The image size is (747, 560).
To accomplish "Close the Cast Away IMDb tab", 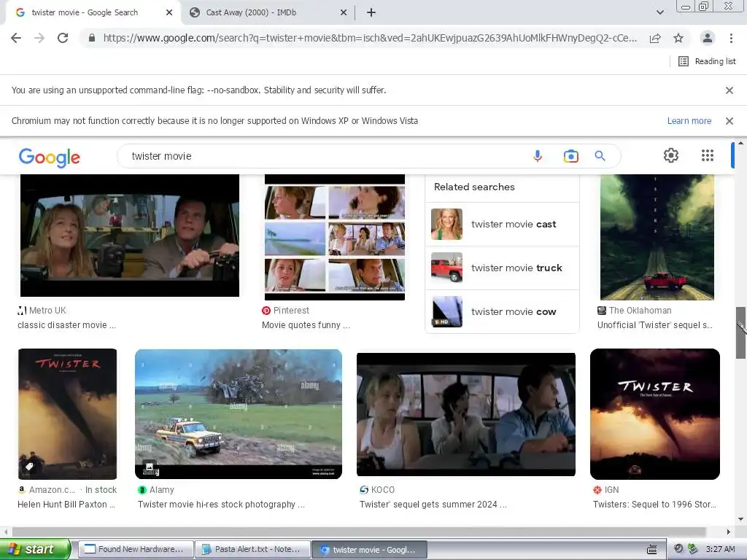I will click(344, 13).
